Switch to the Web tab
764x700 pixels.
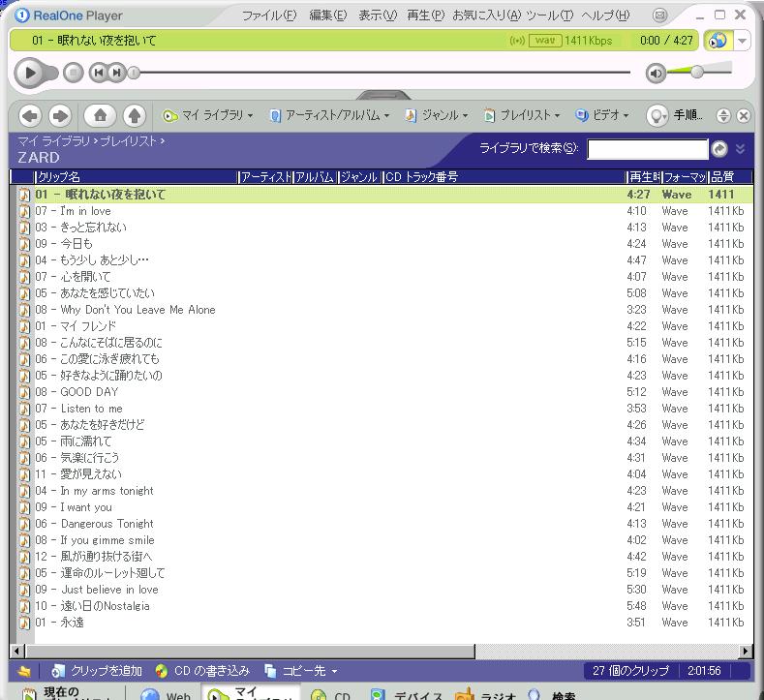pos(167,694)
